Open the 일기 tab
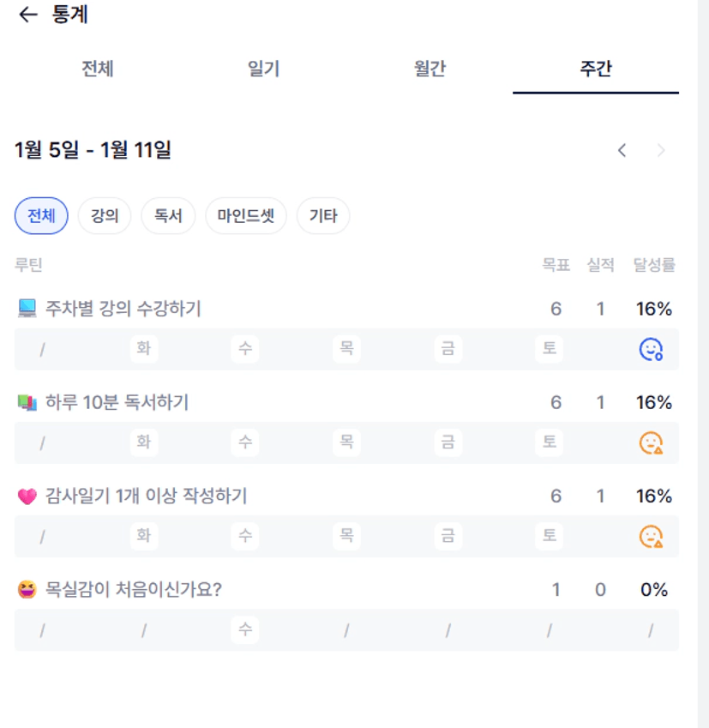The height and width of the screenshot is (728, 709). tap(263, 69)
